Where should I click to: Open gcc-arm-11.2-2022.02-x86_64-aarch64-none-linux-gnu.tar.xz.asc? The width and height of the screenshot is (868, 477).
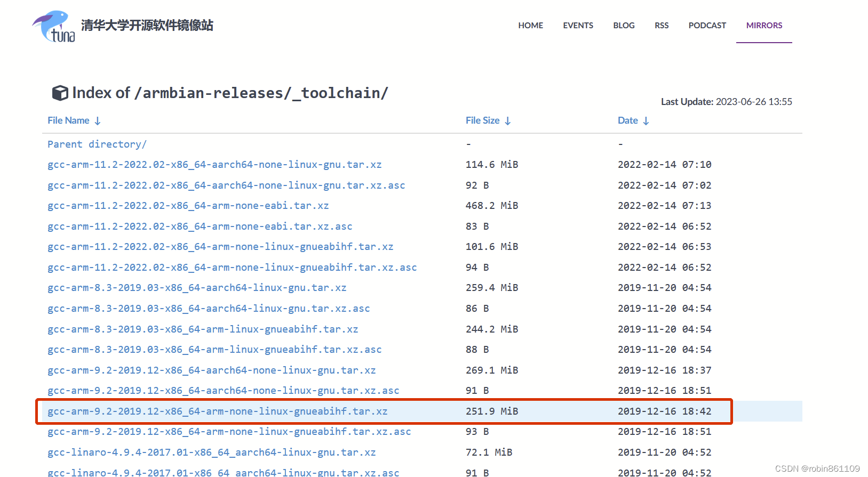click(x=226, y=185)
